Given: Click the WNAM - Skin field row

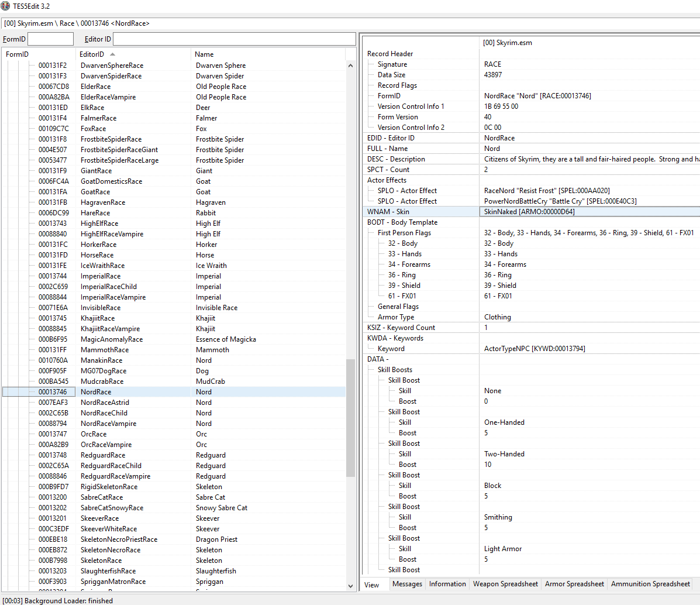Looking at the screenshot, I should pos(532,212).
